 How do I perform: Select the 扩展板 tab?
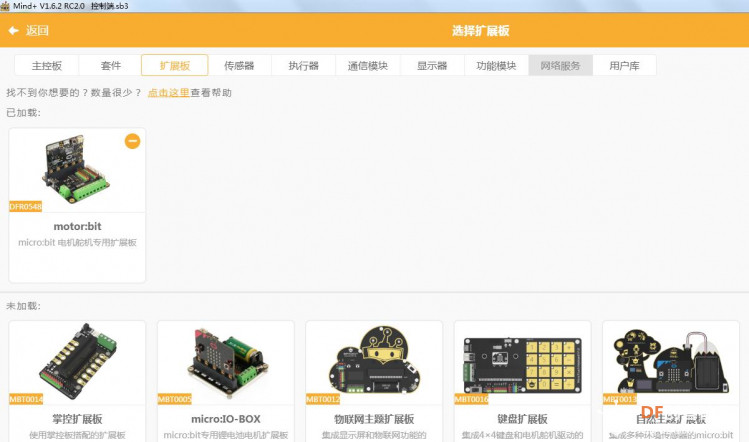(175, 65)
